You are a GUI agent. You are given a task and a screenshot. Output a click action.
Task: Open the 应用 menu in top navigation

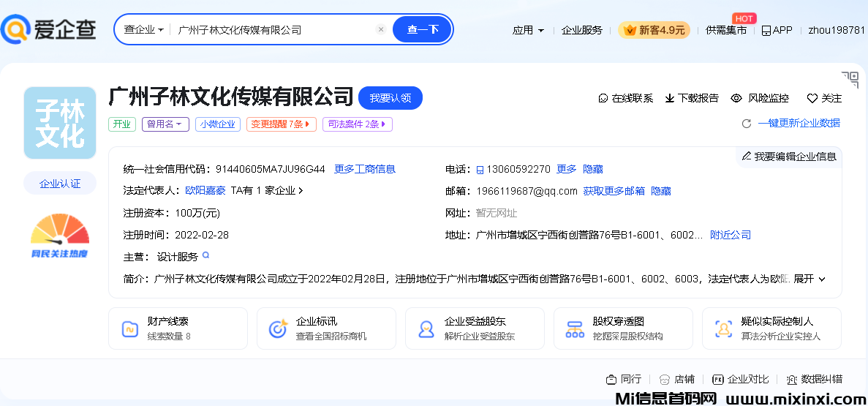click(528, 30)
